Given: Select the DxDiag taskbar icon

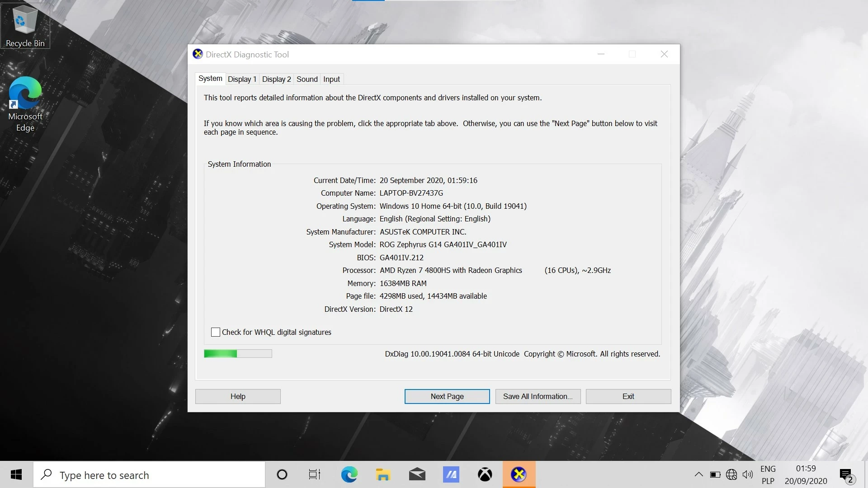Looking at the screenshot, I should tap(519, 474).
